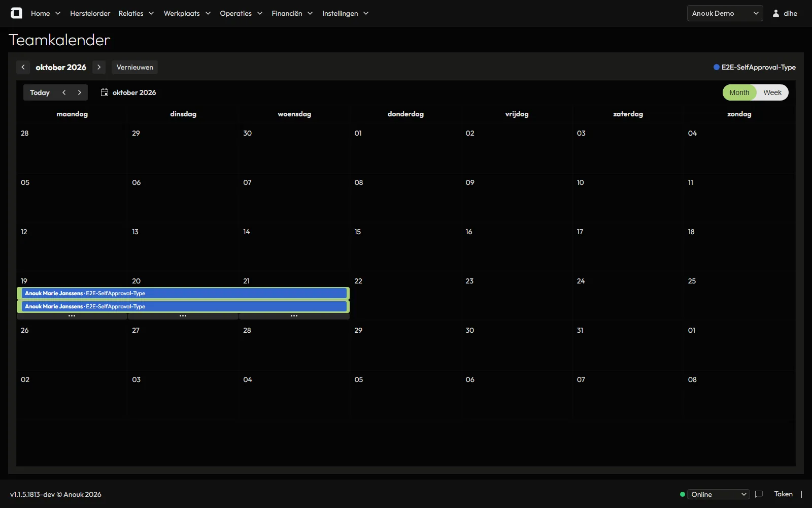Open the chat message icon in footer

tap(759, 494)
